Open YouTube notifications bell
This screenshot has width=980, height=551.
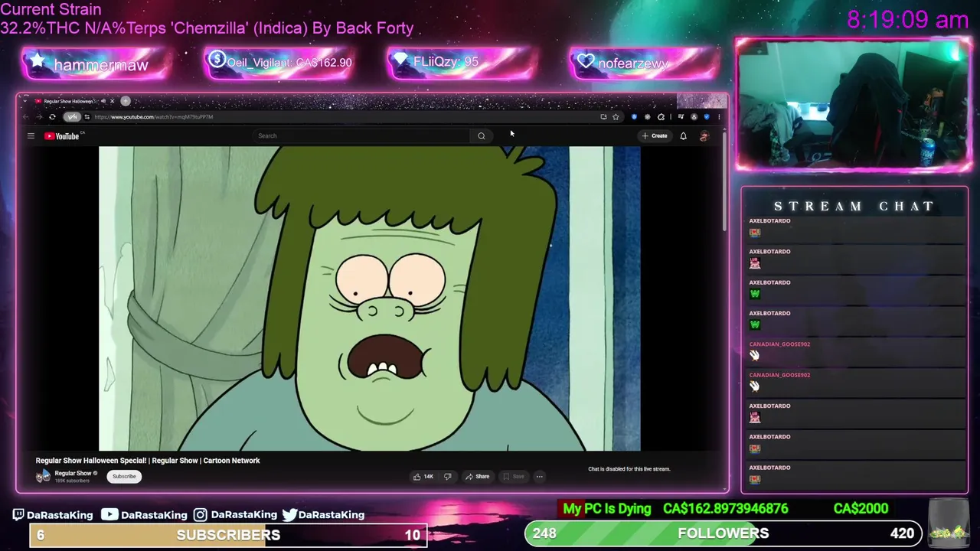pos(683,136)
